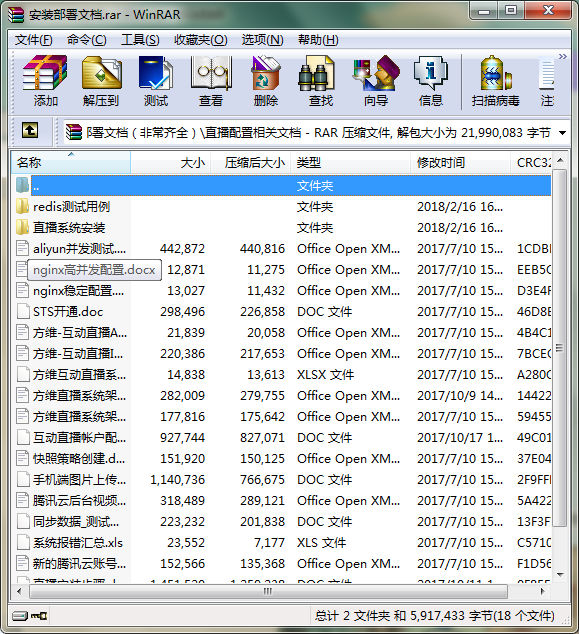Sort by the CRC32 column header
This screenshot has width=579, height=634.
[x=531, y=163]
